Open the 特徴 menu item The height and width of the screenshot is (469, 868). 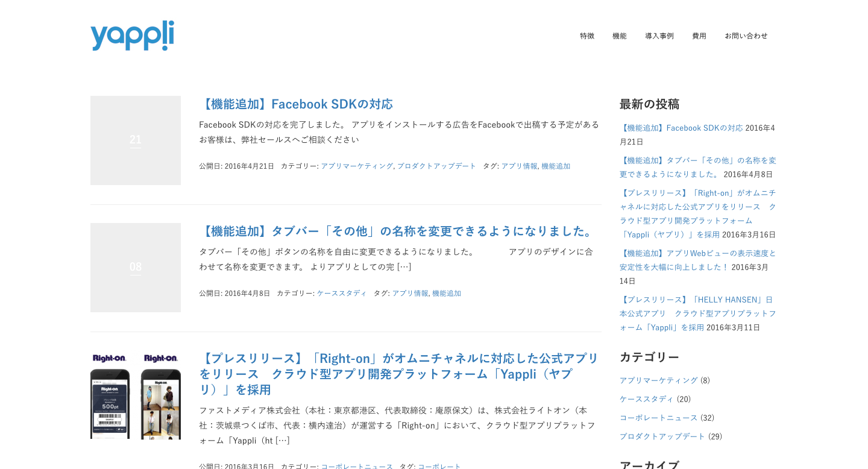point(587,36)
